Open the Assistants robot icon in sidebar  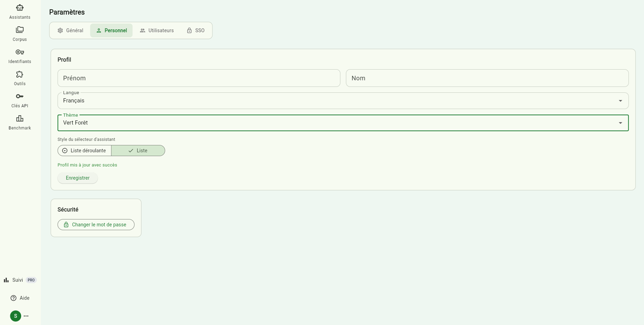(x=19, y=8)
